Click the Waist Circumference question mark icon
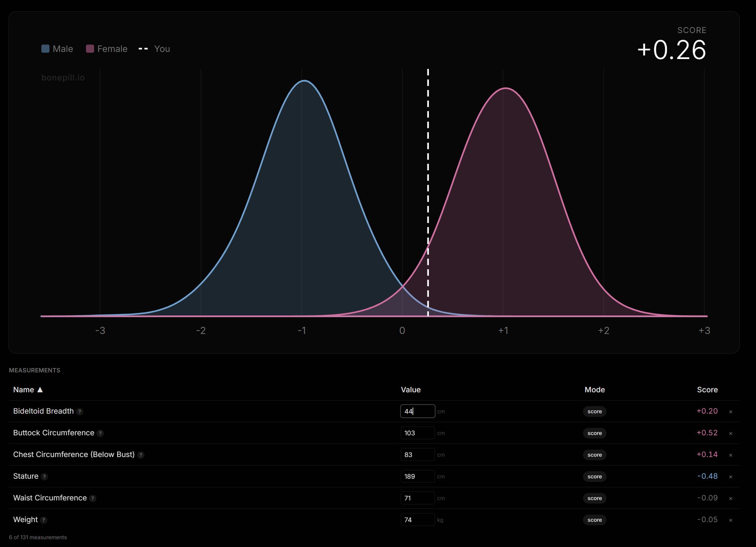Image resolution: width=756 pixels, height=547 pixels. (93, 498)
